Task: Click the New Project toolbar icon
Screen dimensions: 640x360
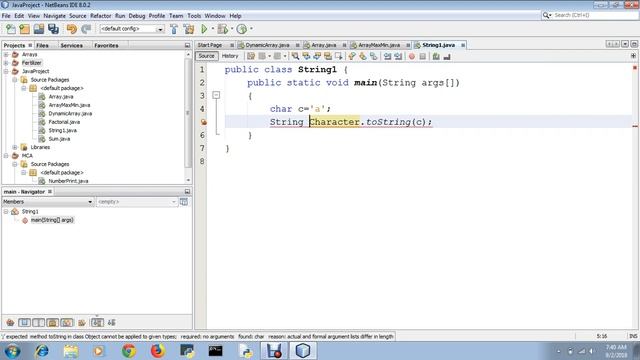Action: coord(24,29)
